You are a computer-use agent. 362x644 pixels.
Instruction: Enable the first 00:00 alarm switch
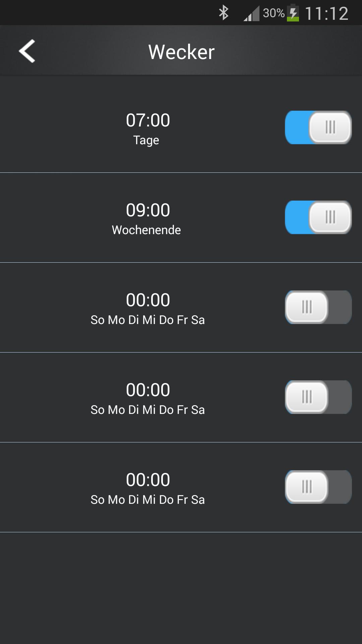pyautogui.click(x=318, y=307)
